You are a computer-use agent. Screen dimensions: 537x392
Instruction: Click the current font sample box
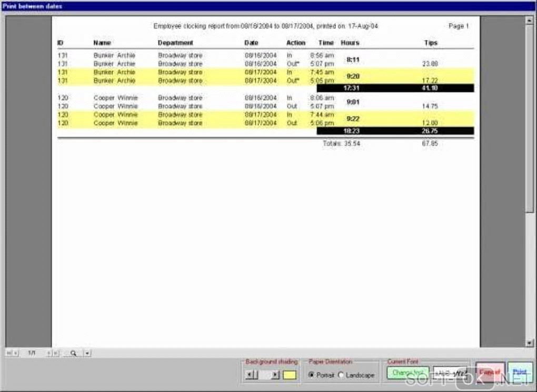click(x=451, y=373)
